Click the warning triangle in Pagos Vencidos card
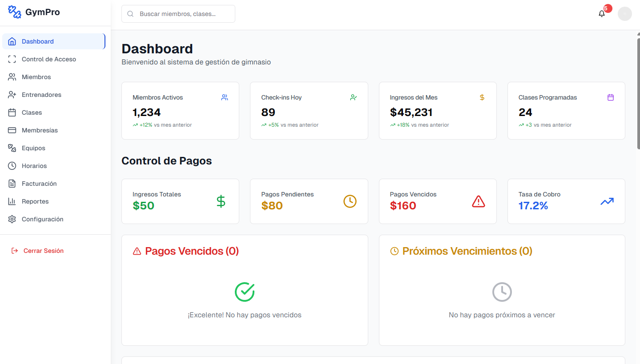The width and height of the screenshot is (640, 364). point(478,201)
